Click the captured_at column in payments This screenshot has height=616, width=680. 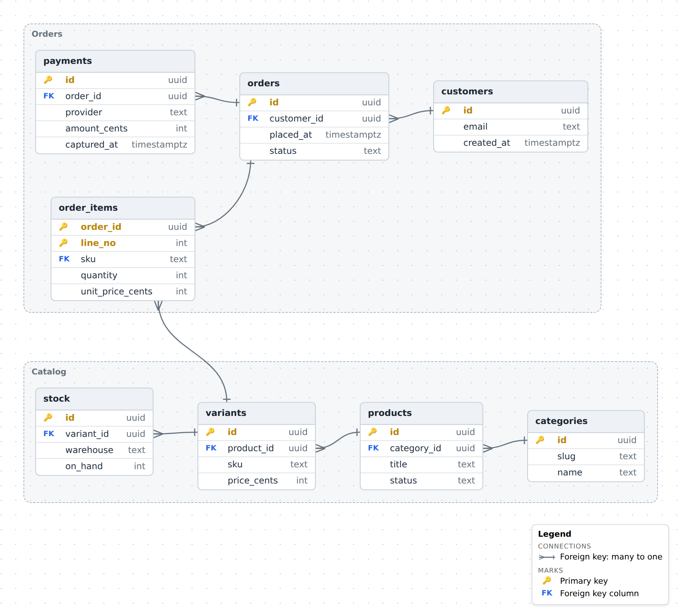click(x=115, y=145)
